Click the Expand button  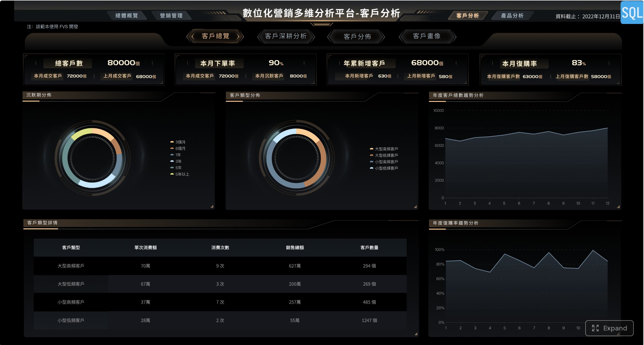pyautogui.click(x=609, y=328)
